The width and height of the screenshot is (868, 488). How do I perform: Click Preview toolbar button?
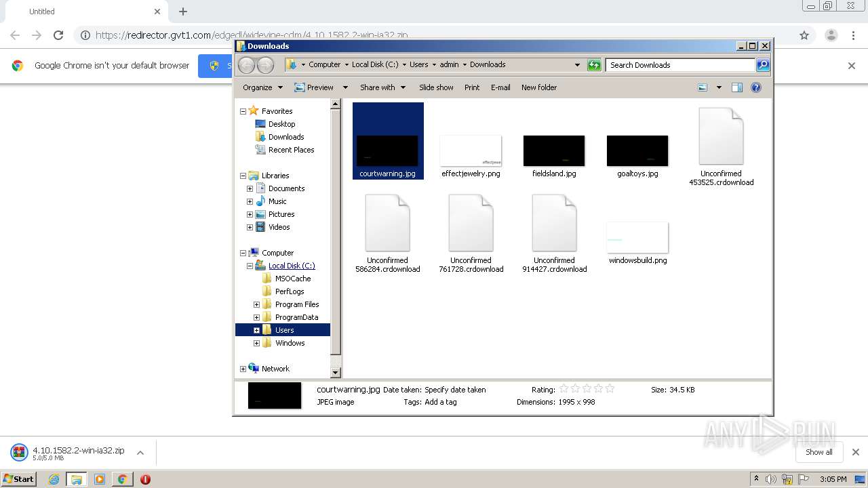314,87
